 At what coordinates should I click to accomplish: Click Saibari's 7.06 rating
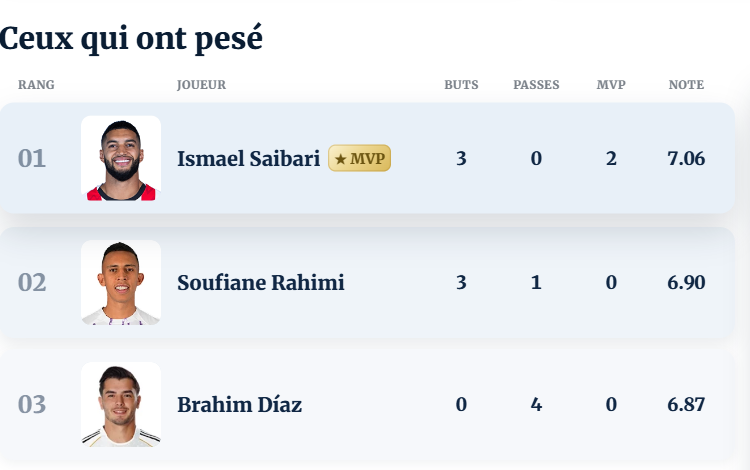click(686, 159)
